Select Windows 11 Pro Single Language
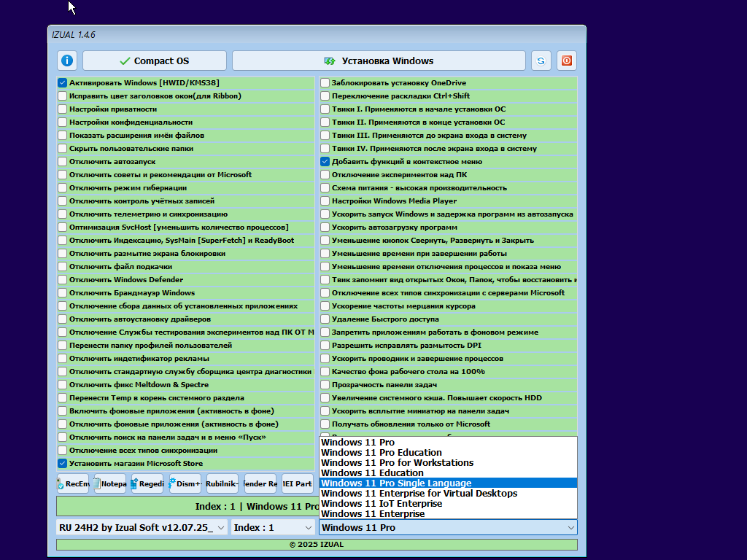The image size is (747, 560). click(448, 483)
